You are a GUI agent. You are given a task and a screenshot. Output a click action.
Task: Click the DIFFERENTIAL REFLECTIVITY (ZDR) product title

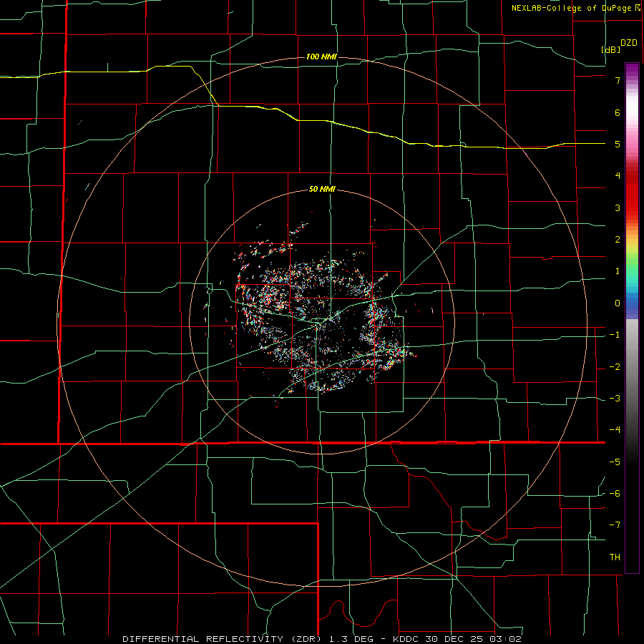pos(223,639)
